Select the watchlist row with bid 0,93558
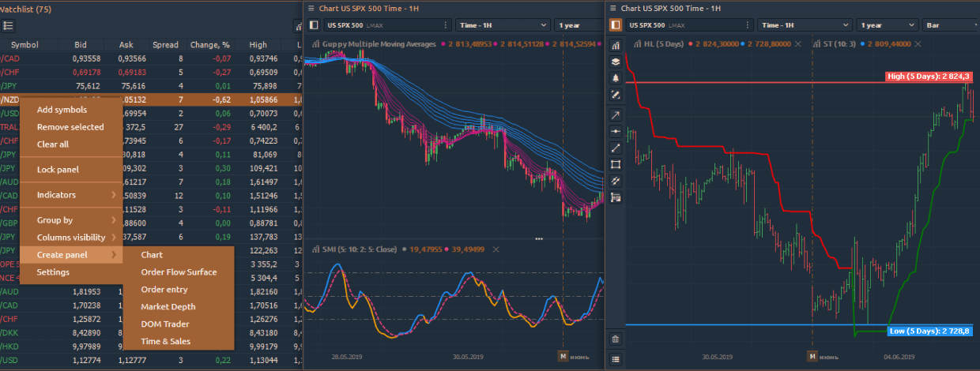This screenshot has height=371, width=980. [x=150, y=58]
